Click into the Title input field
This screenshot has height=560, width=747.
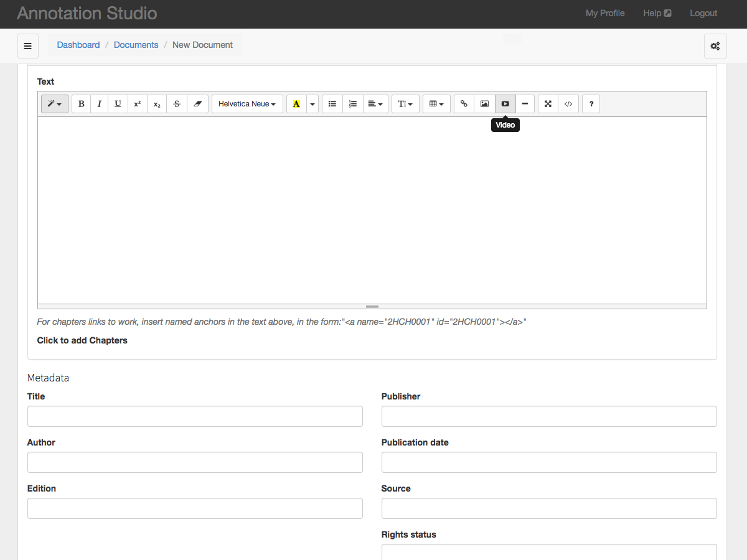195,416
